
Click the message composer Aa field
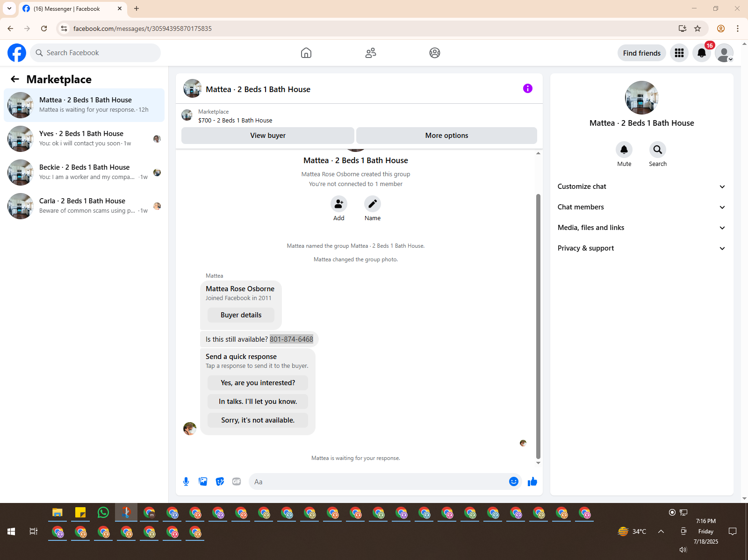[379, 481]
